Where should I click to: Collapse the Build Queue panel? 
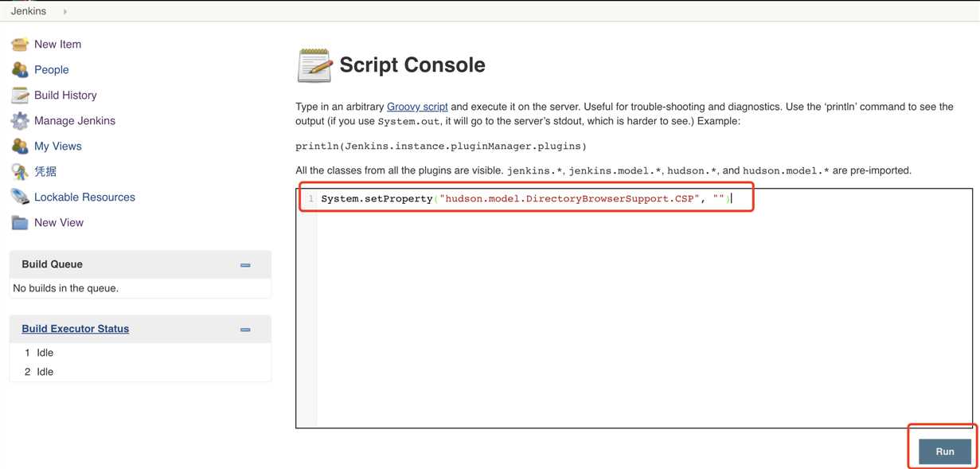click(245, 265)
